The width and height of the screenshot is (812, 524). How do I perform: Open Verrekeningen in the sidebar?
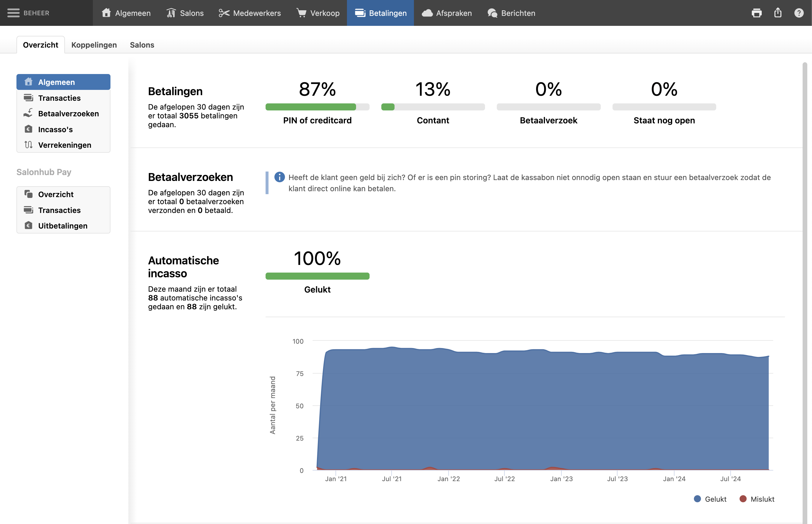point(64,145)
